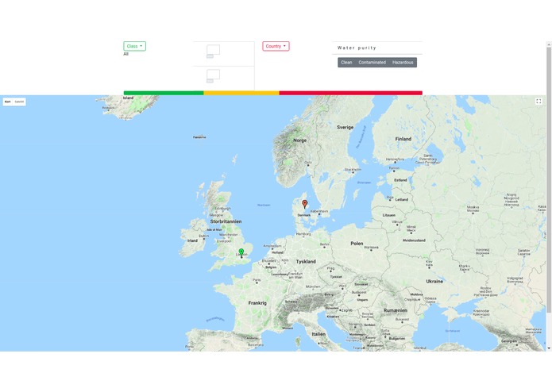Click the Water purity heading
The height and width of the screenshot is (392, 552).
click(x=357, y=48)
